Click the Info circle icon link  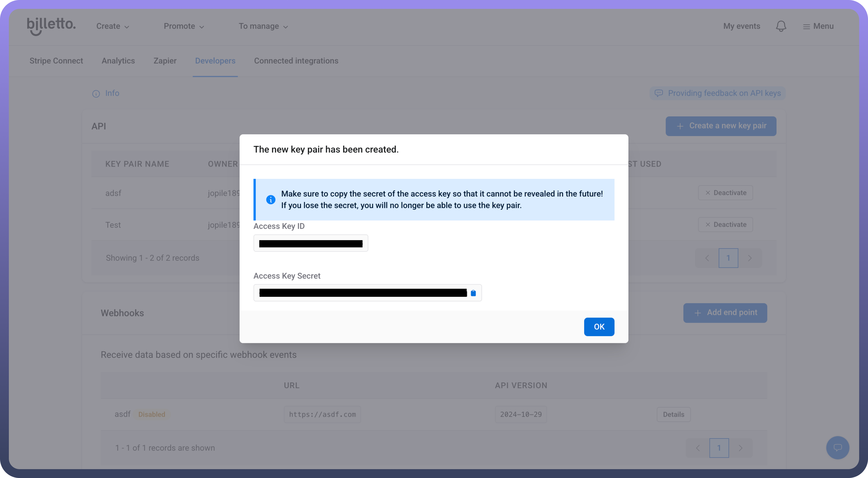pyautogui.click(x=96, y=94)
